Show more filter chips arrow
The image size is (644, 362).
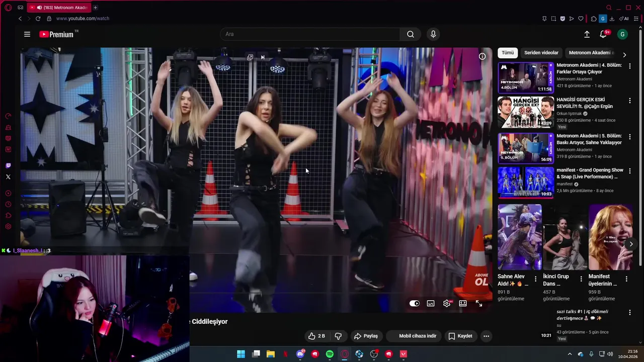coord(624,54)
